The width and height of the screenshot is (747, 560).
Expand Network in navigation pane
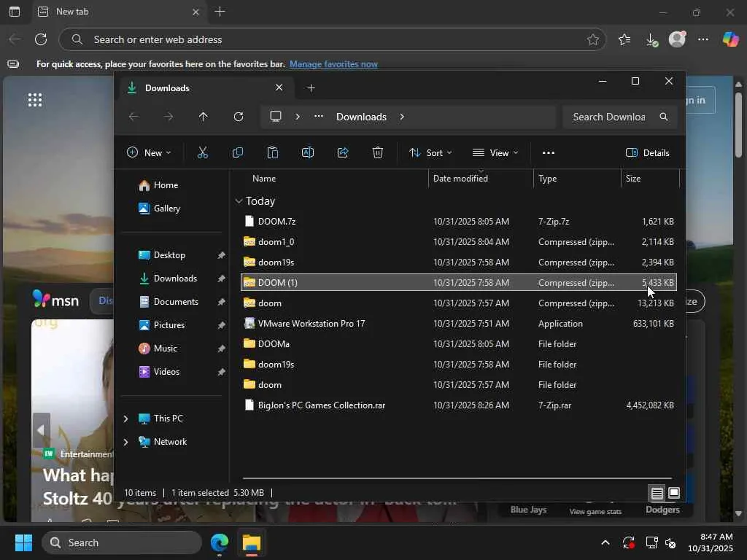(x=125, y=442)
